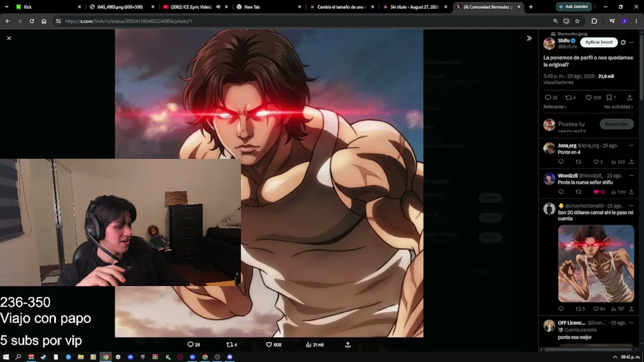The height and width of the screenshot is (362, 644).
Task: Switch to the IMG_4983.png tab
Action: pos(122,7)
